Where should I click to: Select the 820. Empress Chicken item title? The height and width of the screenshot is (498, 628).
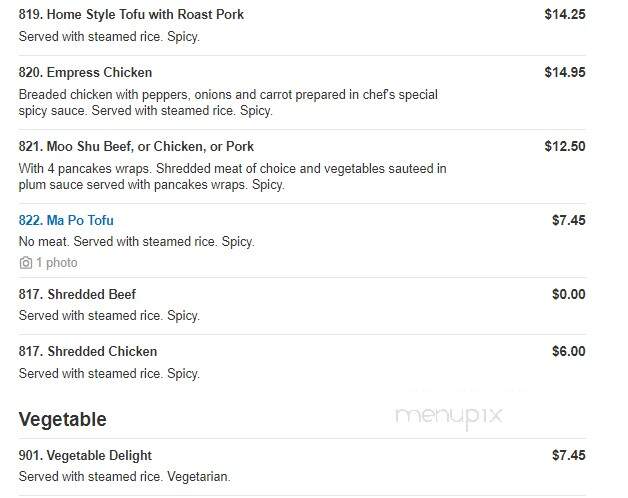(85, 73)
